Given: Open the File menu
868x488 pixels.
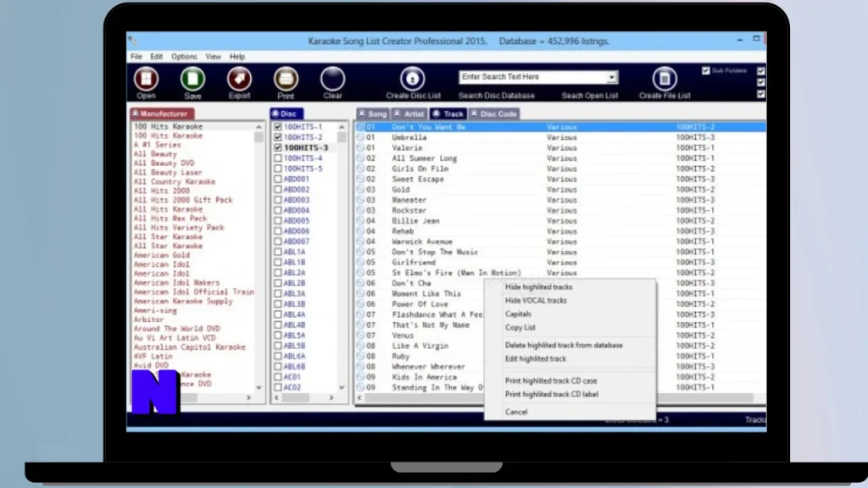Looking at the screenshot, I should 136,57.
